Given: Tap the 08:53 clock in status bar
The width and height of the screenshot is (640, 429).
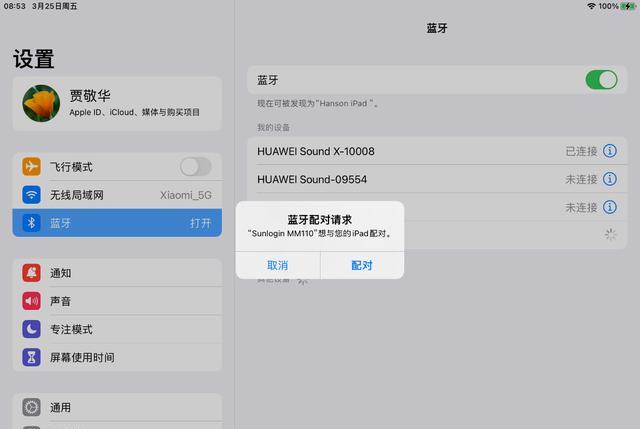Looking at the screenshot, I should (15, 6).
